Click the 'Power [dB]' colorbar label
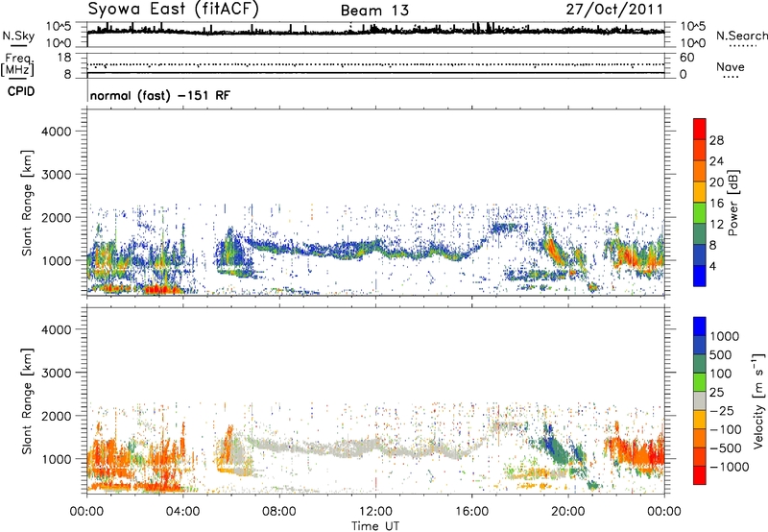Screen dimensions: 768x532 pyautogui.click(x=733, y=203)
